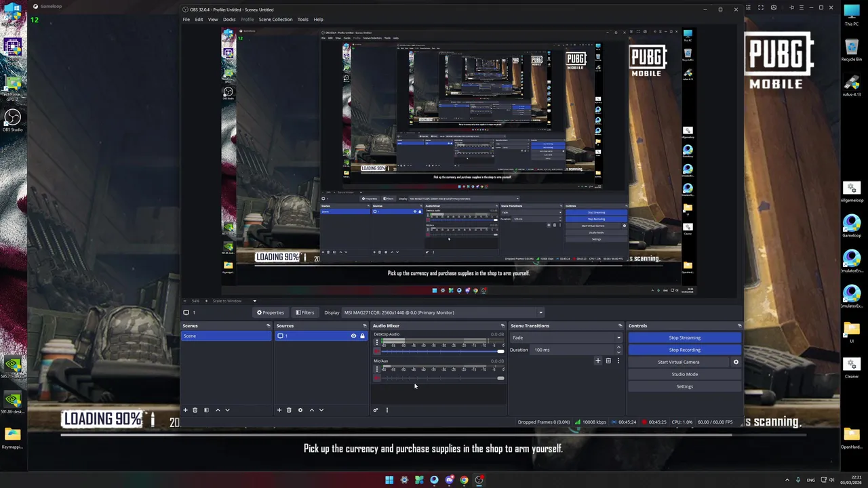Pop out the Scenes dock
Image resolution: width=868 pixels, height=488 pixels.
268,326
